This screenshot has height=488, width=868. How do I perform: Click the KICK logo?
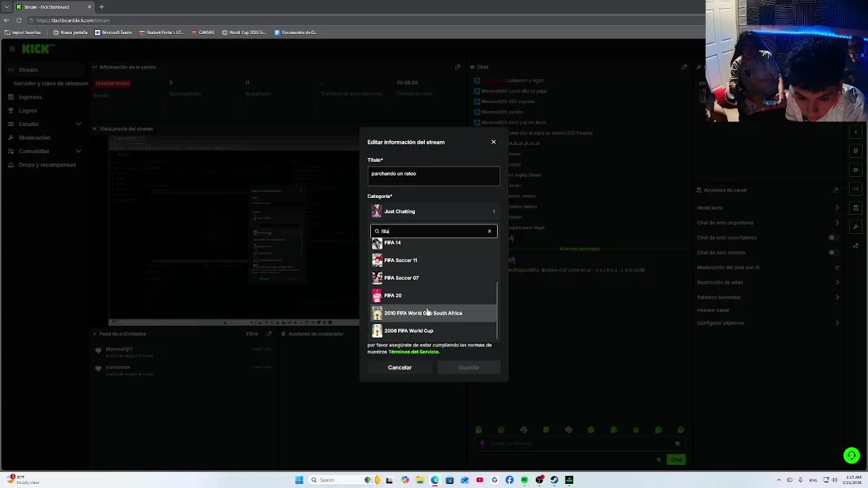tap(35, 49)
